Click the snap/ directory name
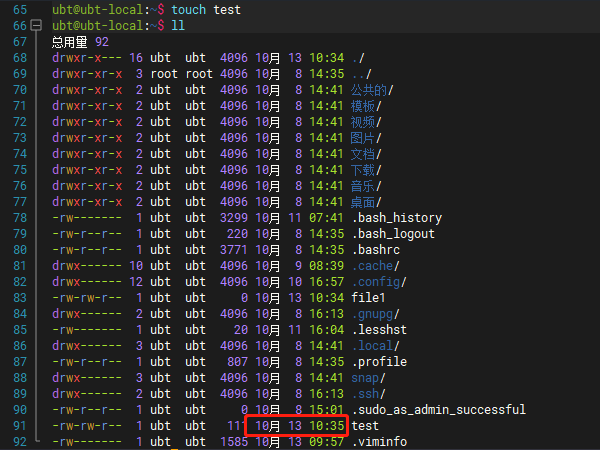 tap(368, 378)
